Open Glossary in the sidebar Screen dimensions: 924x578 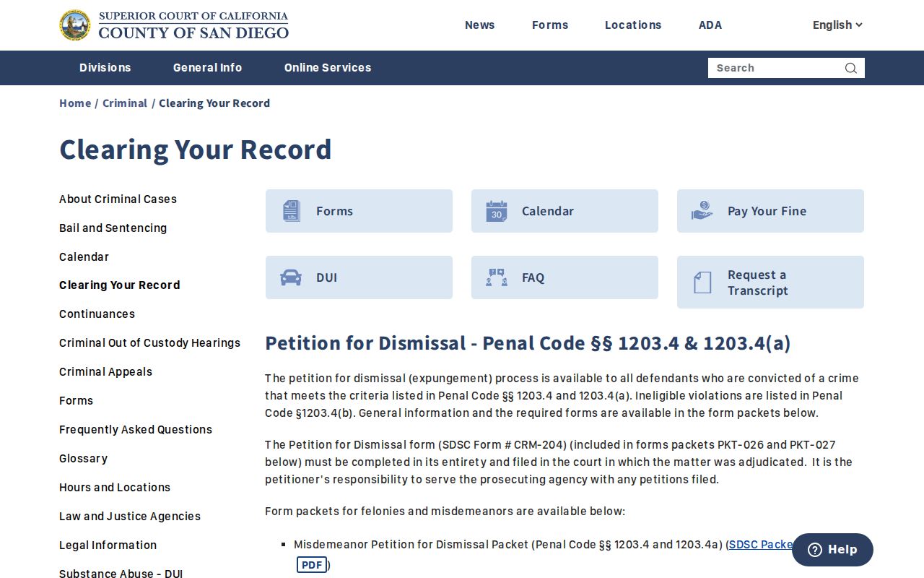coord(83,459)
